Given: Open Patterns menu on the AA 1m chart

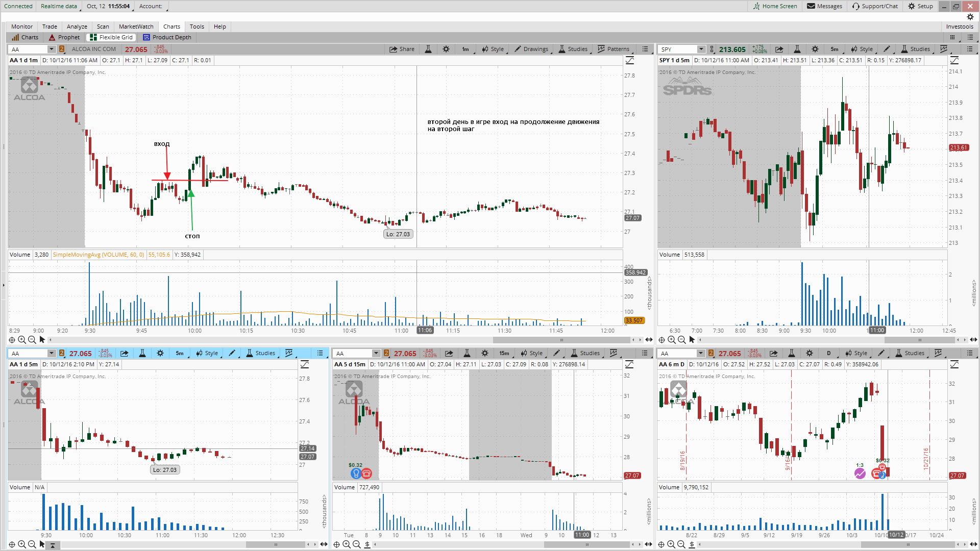Looking at the screenshot, I should click(614, 49).
